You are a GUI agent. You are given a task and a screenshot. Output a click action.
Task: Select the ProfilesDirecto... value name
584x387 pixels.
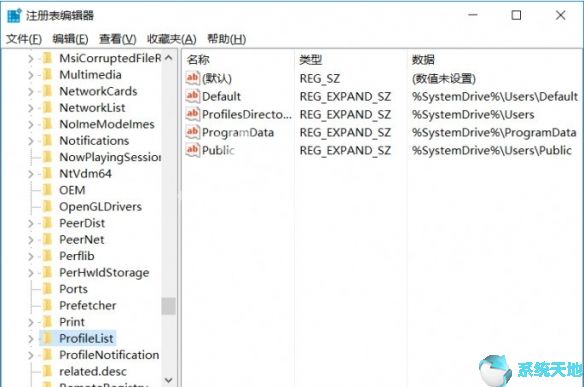point(247,114)
